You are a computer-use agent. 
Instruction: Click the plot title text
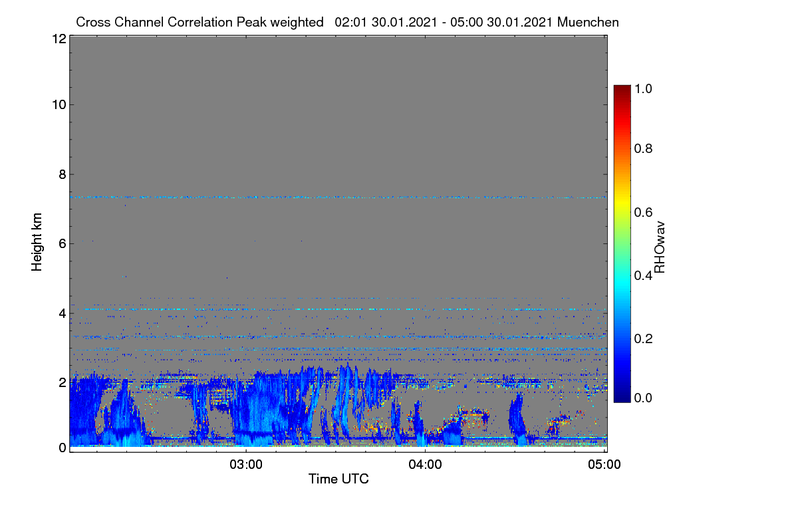(347, 22)
